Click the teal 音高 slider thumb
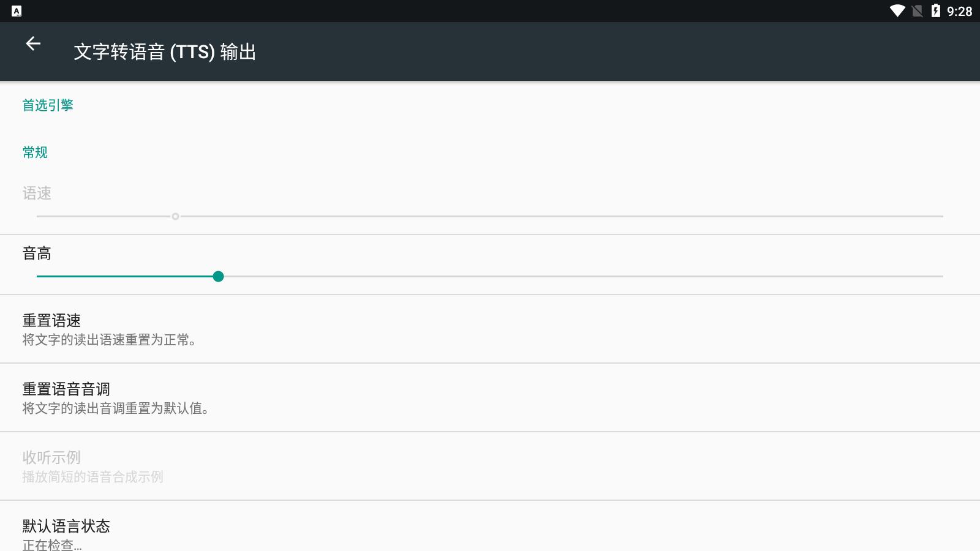Viewport: 980px width, 551px height. 218,277
